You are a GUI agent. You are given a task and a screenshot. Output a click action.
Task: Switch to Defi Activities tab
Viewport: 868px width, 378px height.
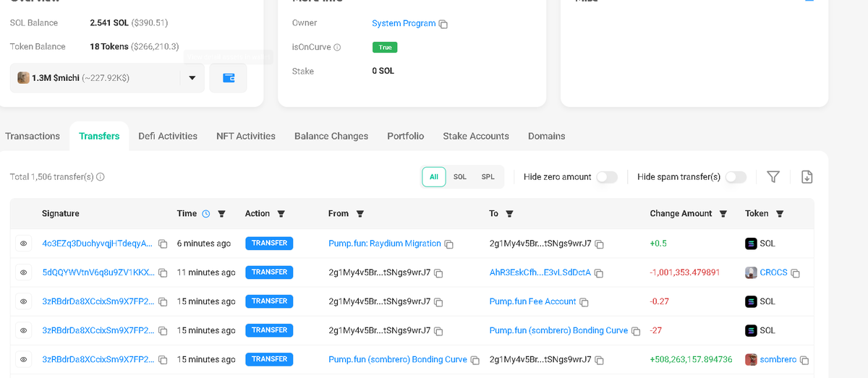[x=168, y=136]
